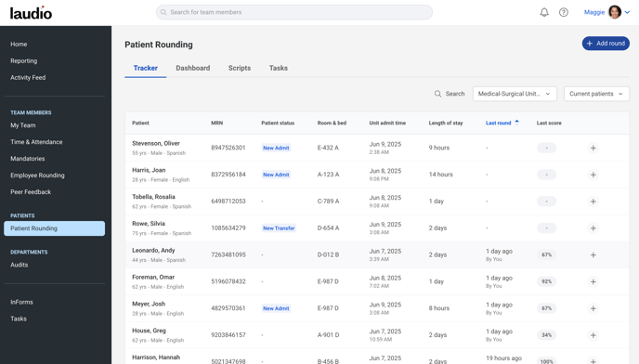This screenshot has height=364, width=639.
Task: Open Activity Feed in the sidebar
Action: (28, 77)
